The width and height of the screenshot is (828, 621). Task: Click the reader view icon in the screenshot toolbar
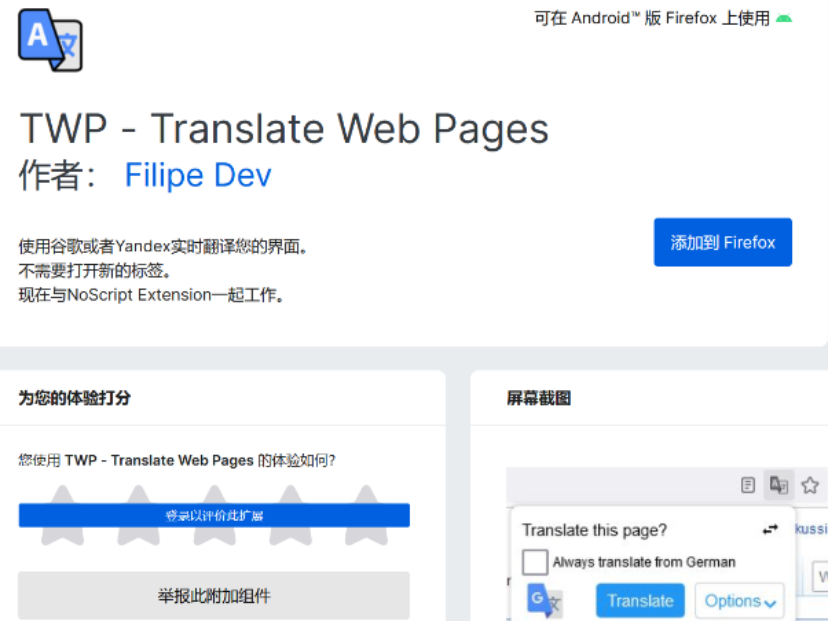coord(748,485)
